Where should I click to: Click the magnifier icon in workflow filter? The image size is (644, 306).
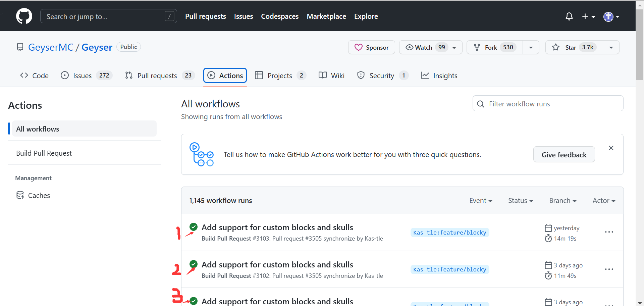[481, 104]
